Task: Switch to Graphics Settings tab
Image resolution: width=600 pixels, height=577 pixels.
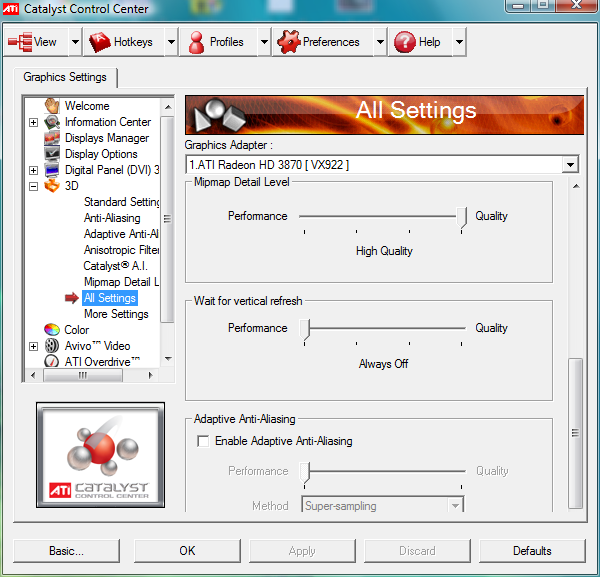Action: 65,77
